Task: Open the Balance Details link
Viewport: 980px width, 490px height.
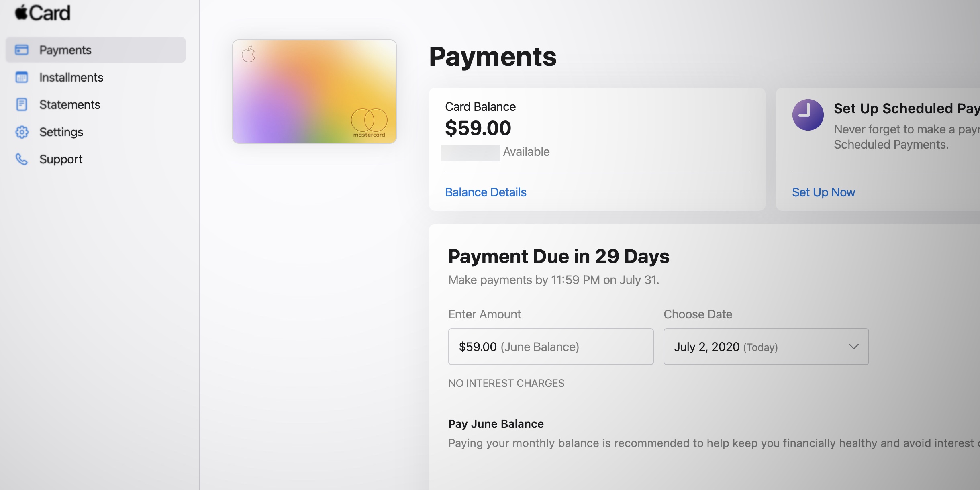Action: click(x=486, y=192)
